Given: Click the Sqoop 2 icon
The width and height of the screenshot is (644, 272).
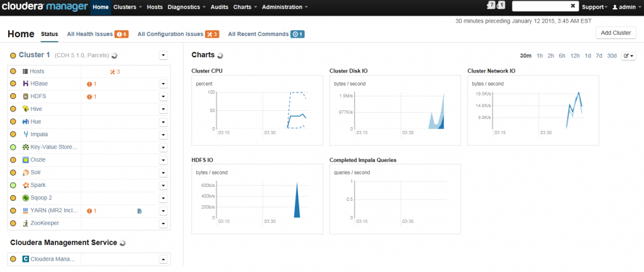Looking at the screenshot, I should (25, 198).
